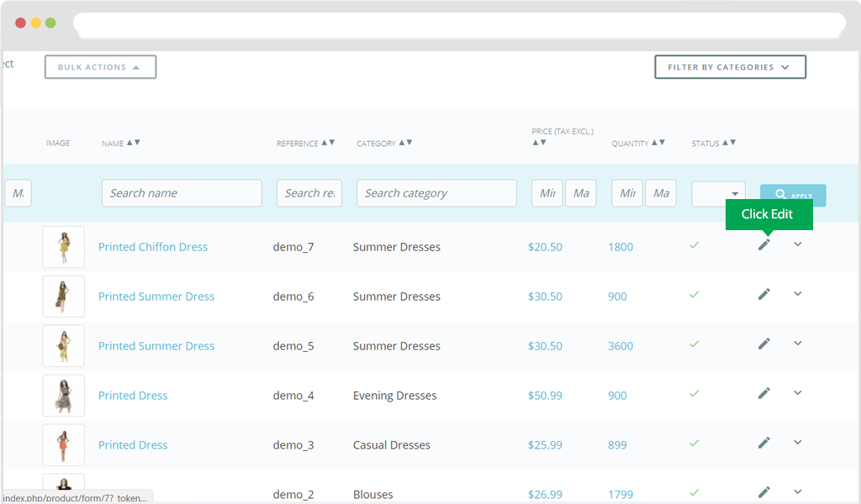Sort by Price tax excl. arrows
The height and width of the screenshot is (504, 861).
539,143
